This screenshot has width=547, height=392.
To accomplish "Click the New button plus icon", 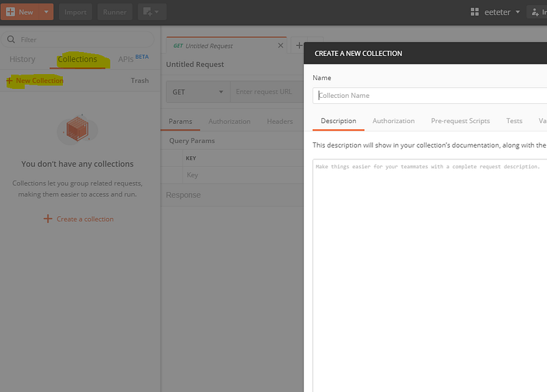I will pos(11,12).
